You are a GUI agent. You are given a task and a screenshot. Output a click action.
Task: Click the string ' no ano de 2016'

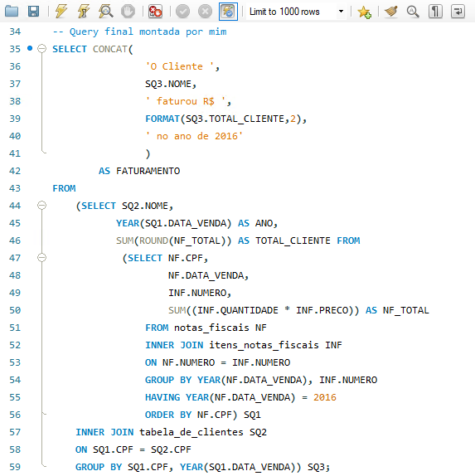coord(194,136)
